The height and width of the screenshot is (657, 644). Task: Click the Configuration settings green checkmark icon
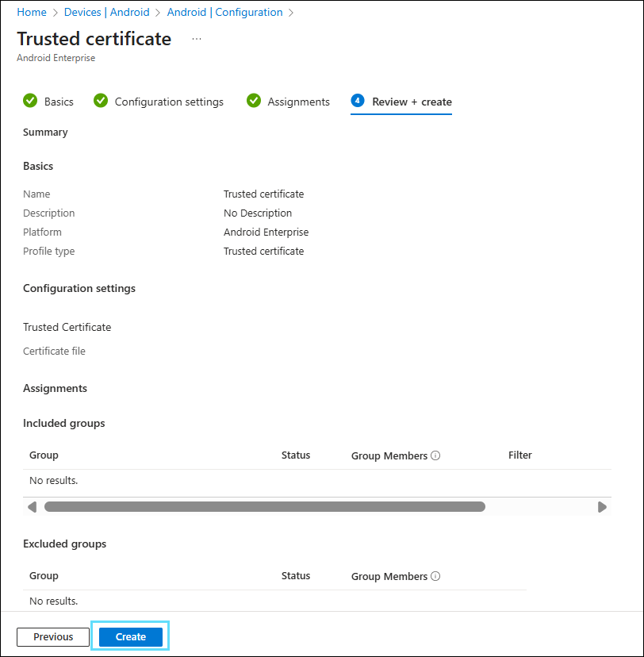click(x=101, y=101)
